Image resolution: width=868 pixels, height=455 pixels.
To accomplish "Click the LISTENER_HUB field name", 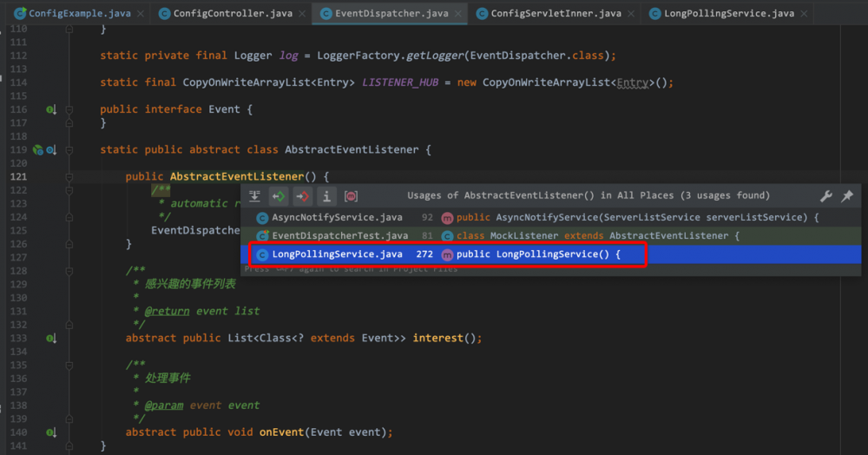I will (400, 82).
